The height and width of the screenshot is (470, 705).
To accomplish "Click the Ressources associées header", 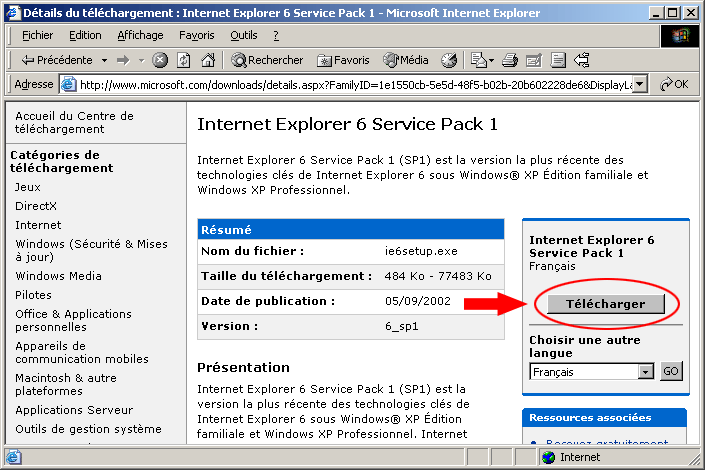I will pos(604,417).
